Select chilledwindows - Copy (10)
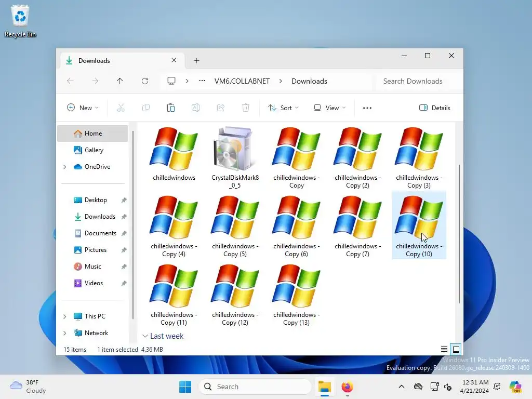 [x=419, y=225]
